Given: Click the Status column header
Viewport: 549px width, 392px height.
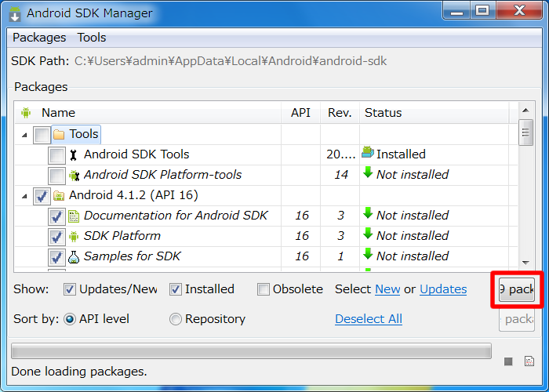Looking at the screenshot, I should click(x=434, y=113).
